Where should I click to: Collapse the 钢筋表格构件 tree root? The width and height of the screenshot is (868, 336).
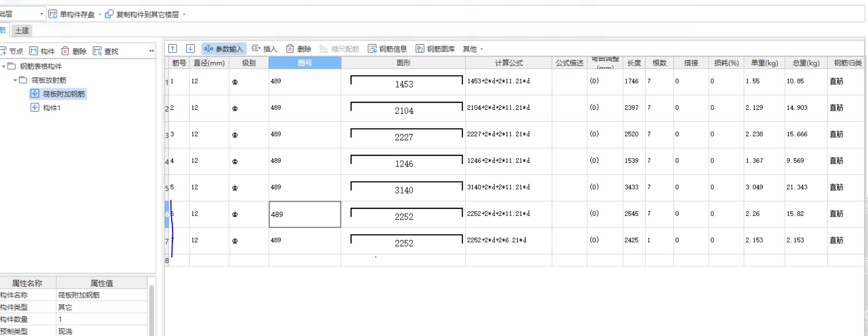(x=4, y=66)
